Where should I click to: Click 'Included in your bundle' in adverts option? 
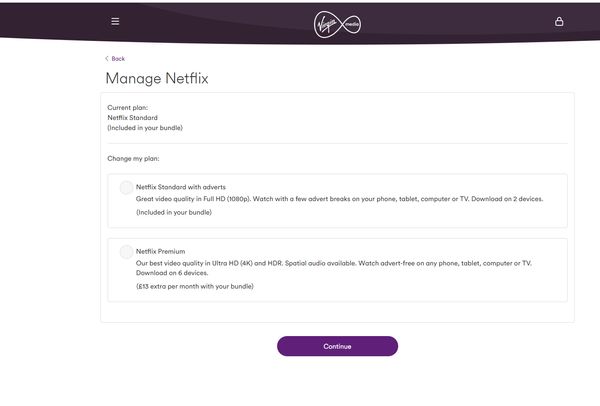tap(174, 213)
